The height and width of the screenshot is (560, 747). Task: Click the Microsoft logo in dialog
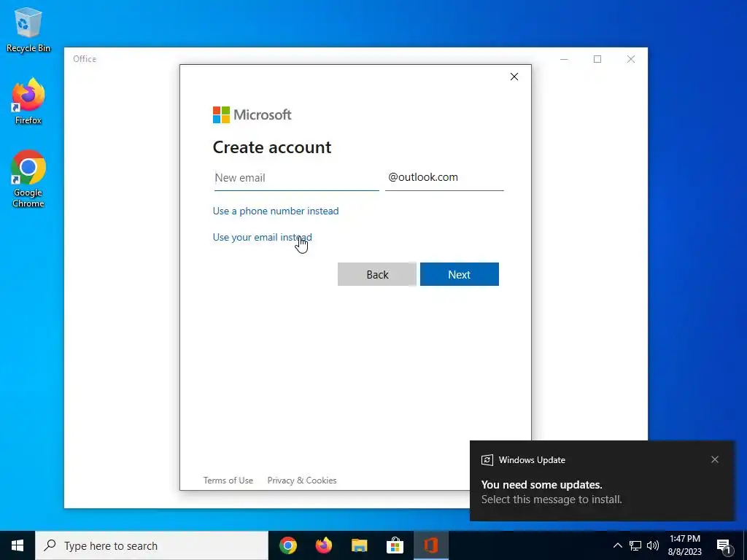(252, 114)
